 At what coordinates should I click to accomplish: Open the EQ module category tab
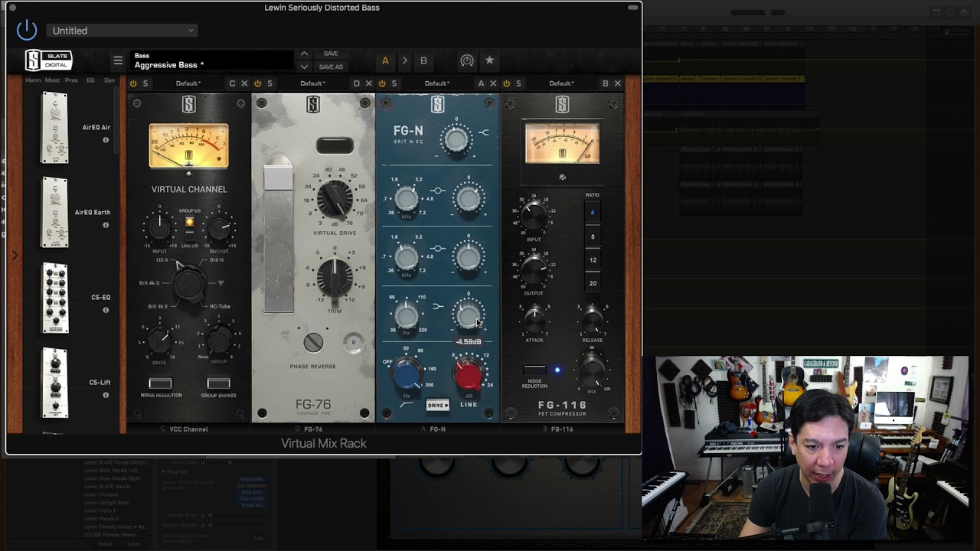pyautogui.click(x=90, y=80)
